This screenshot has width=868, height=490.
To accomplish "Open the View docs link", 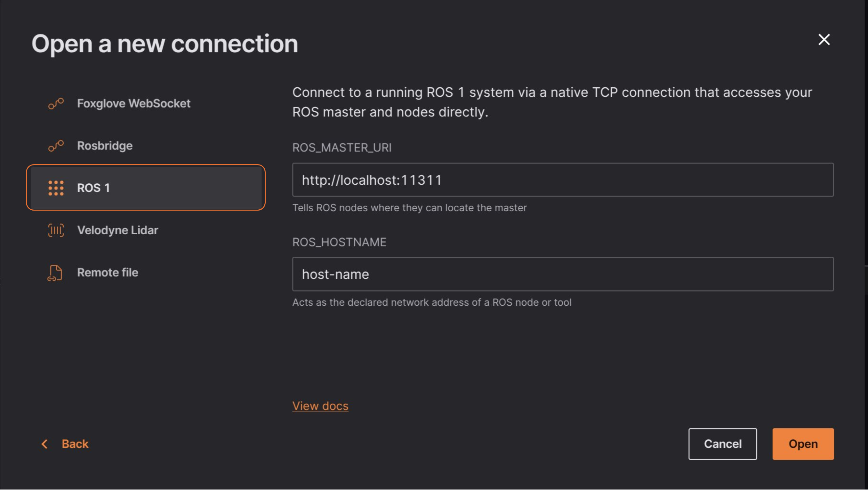I will coord(320,406).
